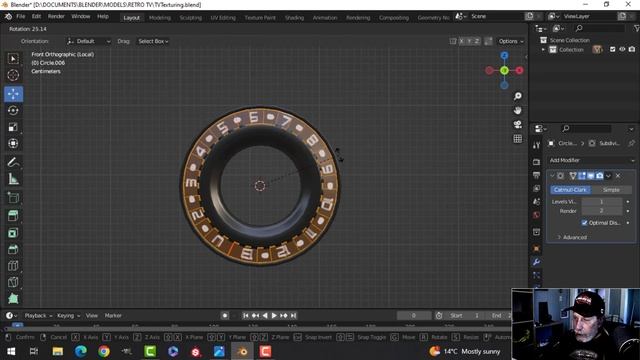Open the Add Modifier dropdown
This screenshot has height=360, width=640.
(591, 160)
